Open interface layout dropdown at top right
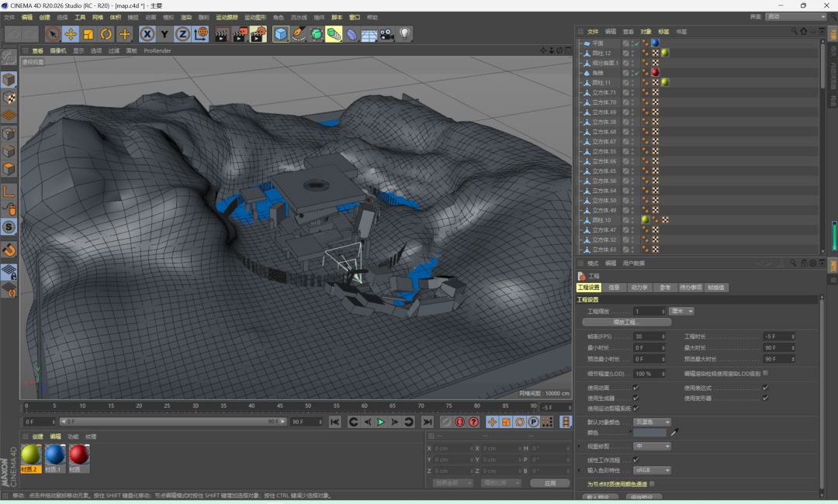The width and height of the screenshot is (838, 504). coord(796,16)
